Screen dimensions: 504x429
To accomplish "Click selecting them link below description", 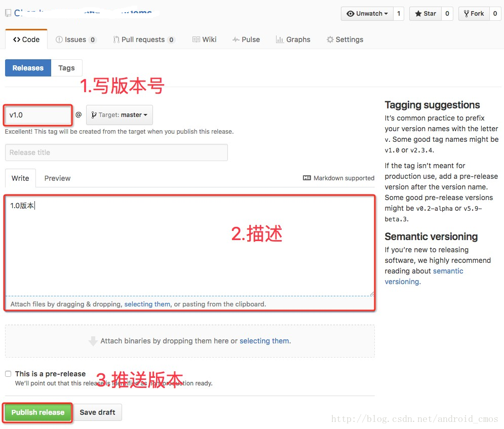I will [x=147, y=304].
